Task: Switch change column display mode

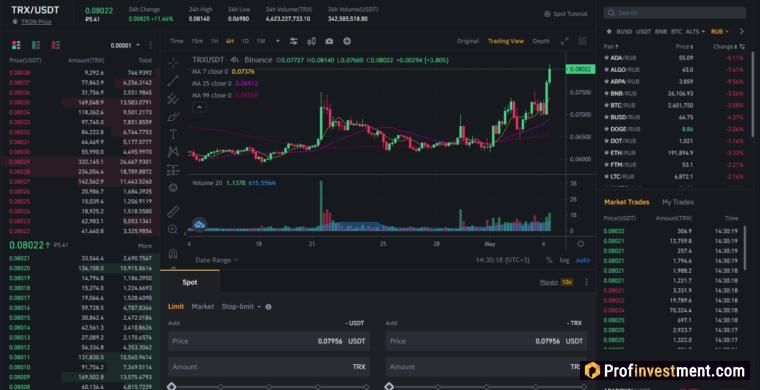Action: (x=742, y=47)
